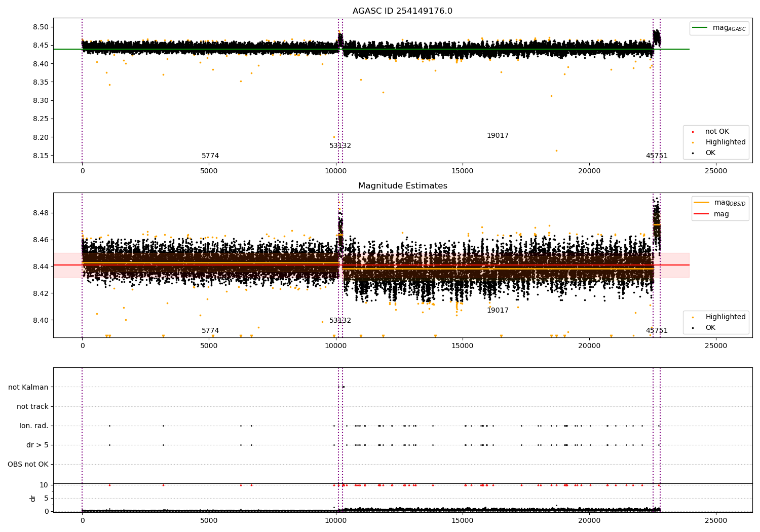
Task: Click obsid label 45751 in the top plot
Action: pyautogui.click(x=656, y=156)
